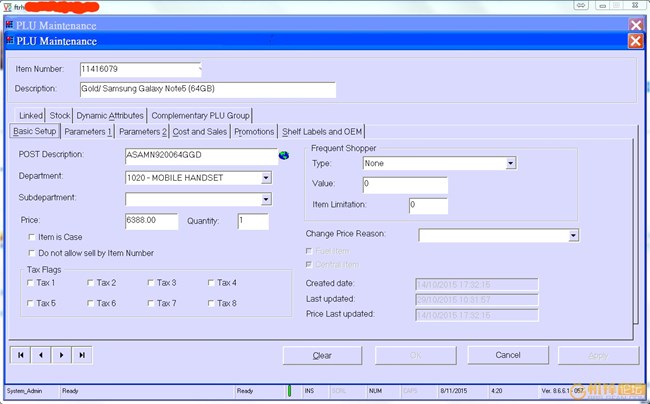Click the green status bar indicator
650x404 pixels.
(290, 391)
